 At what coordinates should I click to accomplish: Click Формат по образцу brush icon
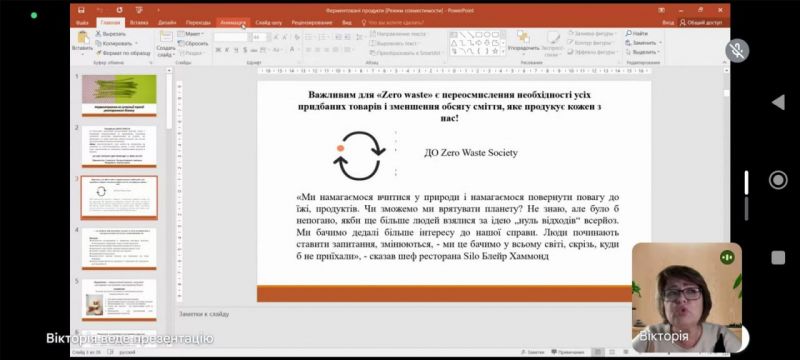pyautogui.click(x=98, y=53)
